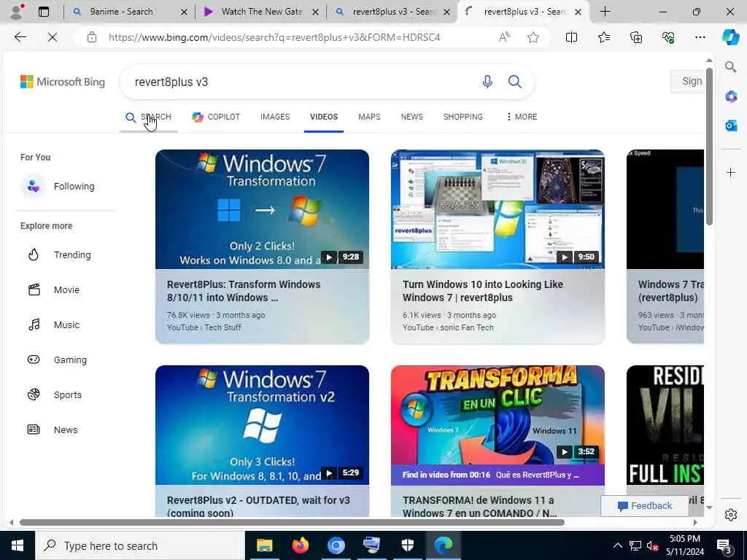The height and width of the screenshot is (560, 747).
Task: Open the sidebar search icon
Action: (731, 66)
